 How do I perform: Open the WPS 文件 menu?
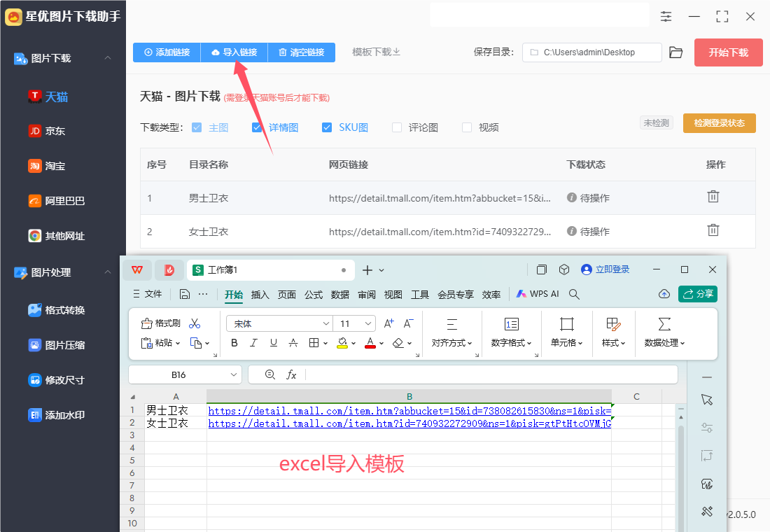tap(147, 294)
